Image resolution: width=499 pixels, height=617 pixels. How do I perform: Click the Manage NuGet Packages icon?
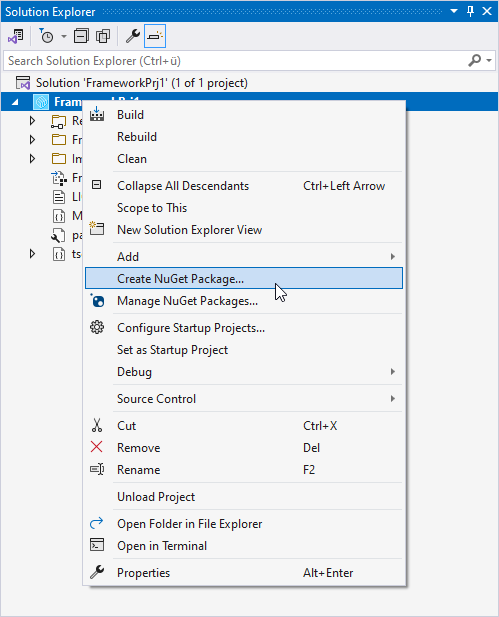(97, 301)
